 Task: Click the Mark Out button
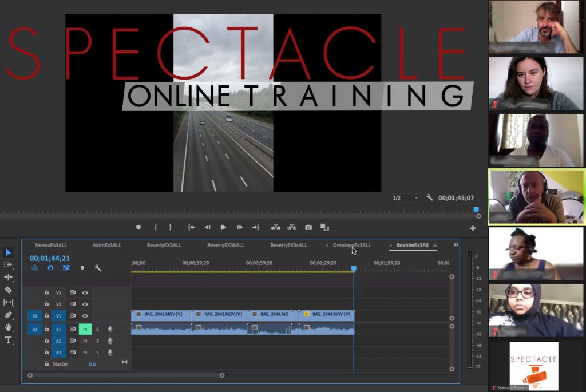pos(170,227)
